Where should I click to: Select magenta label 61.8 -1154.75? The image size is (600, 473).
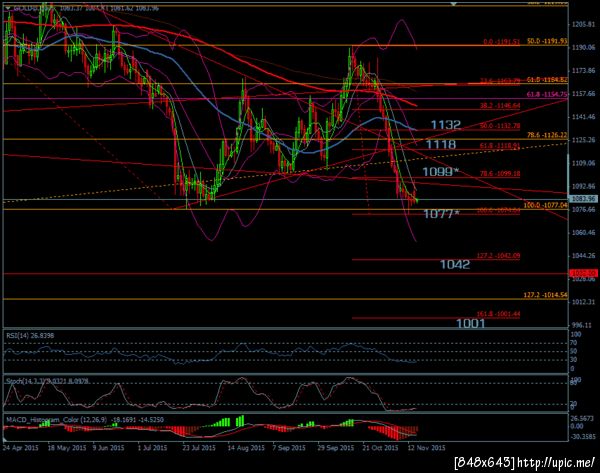(x=547, y=94)
